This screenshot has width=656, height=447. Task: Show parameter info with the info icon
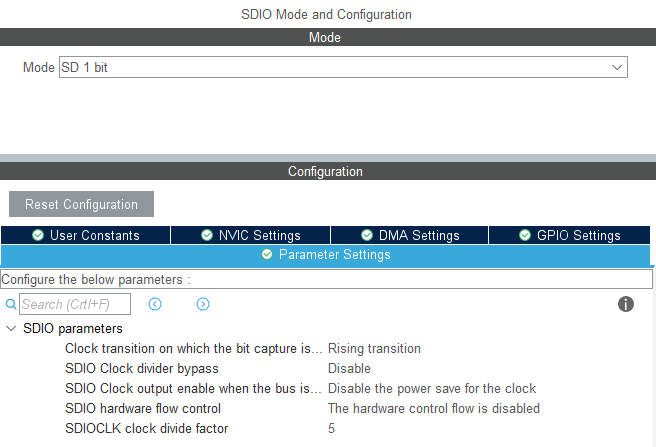coord(626,304)
